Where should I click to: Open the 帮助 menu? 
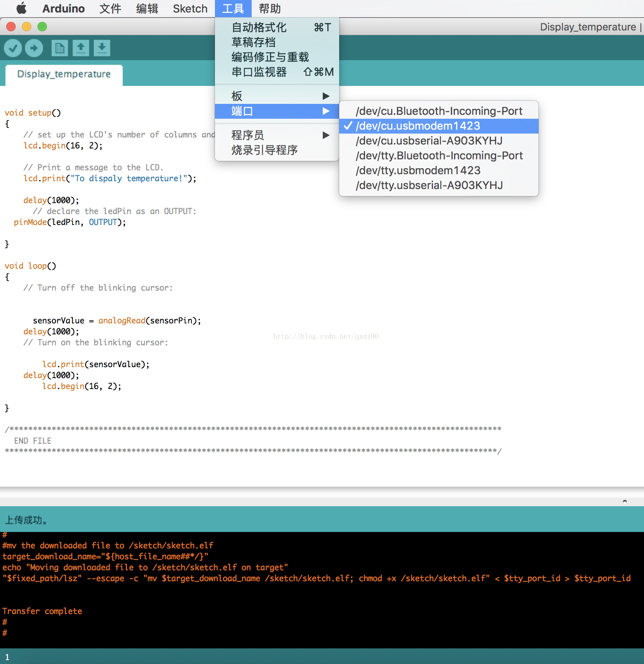click(x=270, y=8)
